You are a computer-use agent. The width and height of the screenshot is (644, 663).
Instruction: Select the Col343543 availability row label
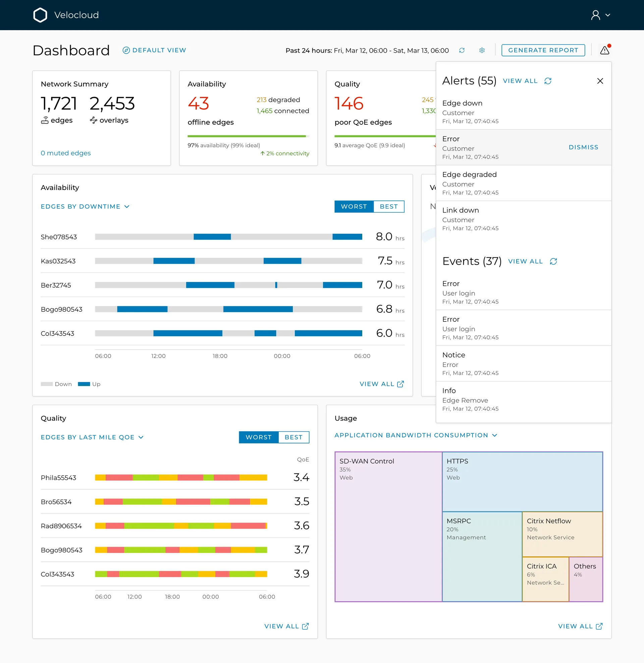coord(58,333)
